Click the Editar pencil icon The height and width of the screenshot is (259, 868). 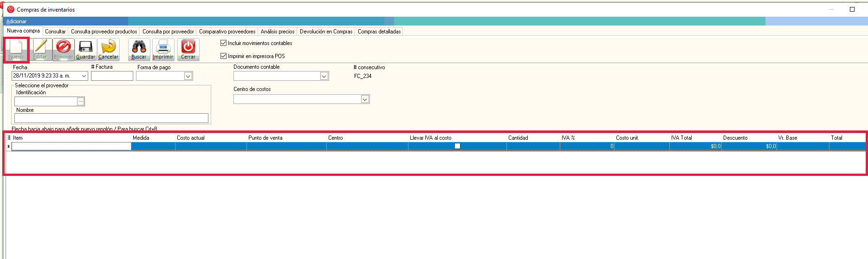pos(40,47)
